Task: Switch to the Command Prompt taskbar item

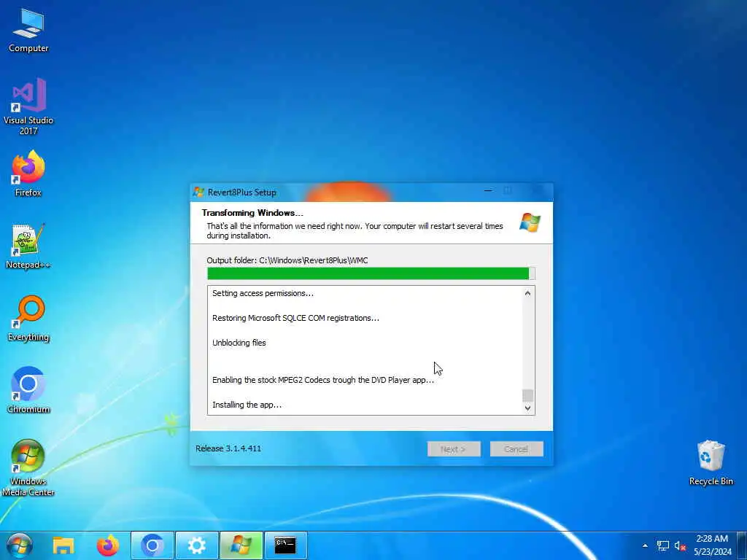Action: point(285,545)
